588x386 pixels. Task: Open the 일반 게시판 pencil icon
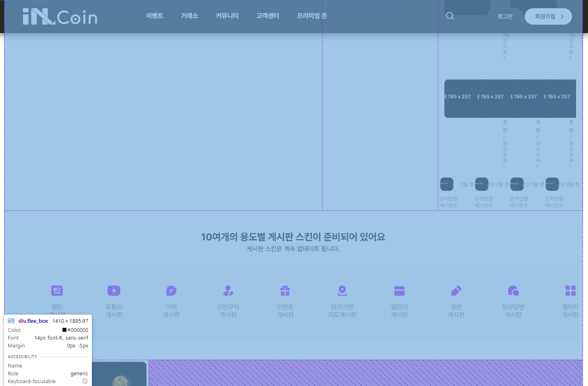[456, 290]
